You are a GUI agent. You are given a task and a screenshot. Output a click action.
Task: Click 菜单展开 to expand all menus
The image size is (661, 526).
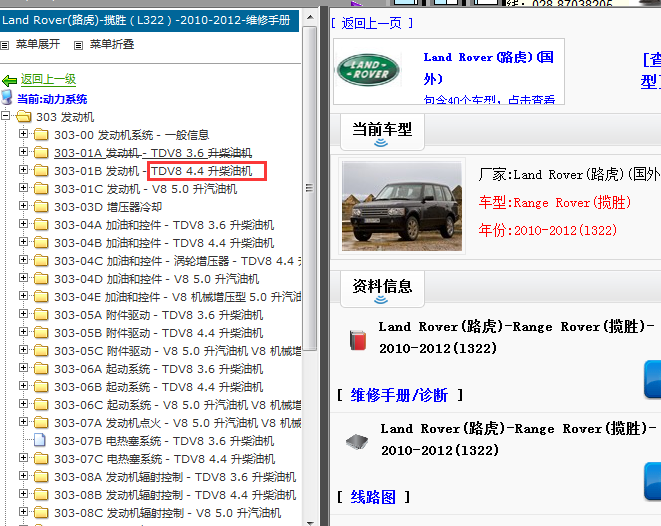[x=38, y=44]
